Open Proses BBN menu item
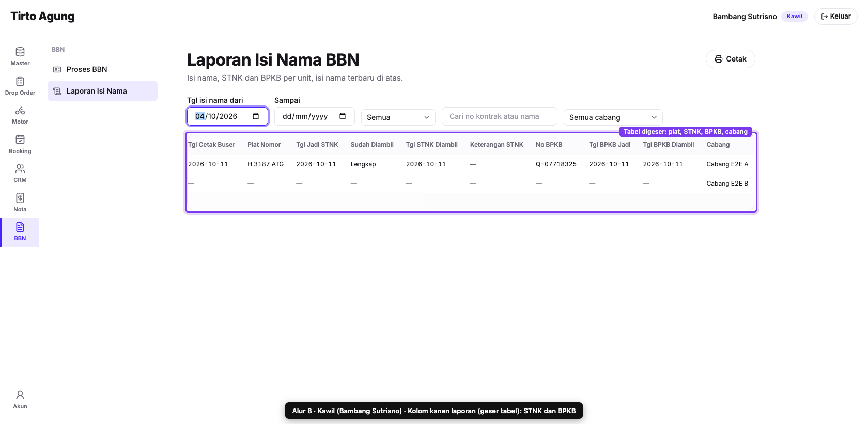The width and height of the screenshot is (868, 424). pyautogui.click(x=102, y=69)
